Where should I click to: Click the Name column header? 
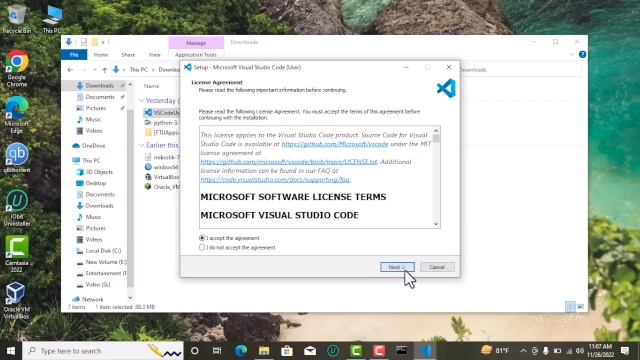click(x=151, y=86)
